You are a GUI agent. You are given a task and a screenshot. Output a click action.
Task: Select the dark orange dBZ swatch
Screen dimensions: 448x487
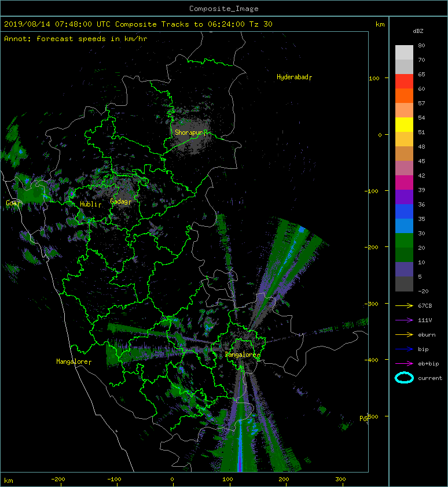(x=404, y=95)
